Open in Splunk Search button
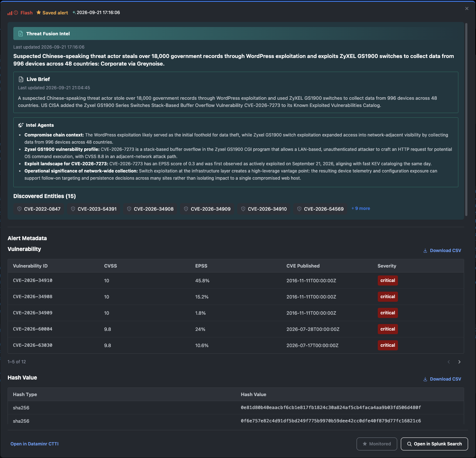The image size is (476, 458). [x=434, y=444]
